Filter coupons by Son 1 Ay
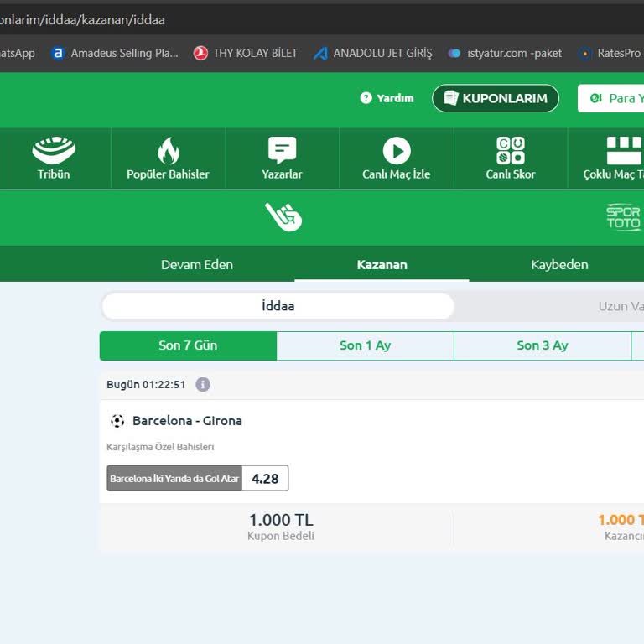This screenshot has height=644, width=644. coord(365,345)
